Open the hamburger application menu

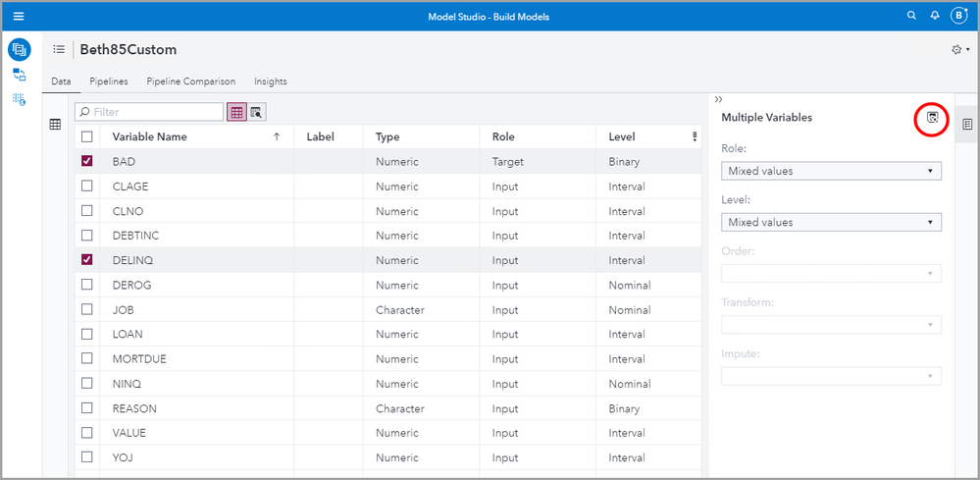pos(19,16)
